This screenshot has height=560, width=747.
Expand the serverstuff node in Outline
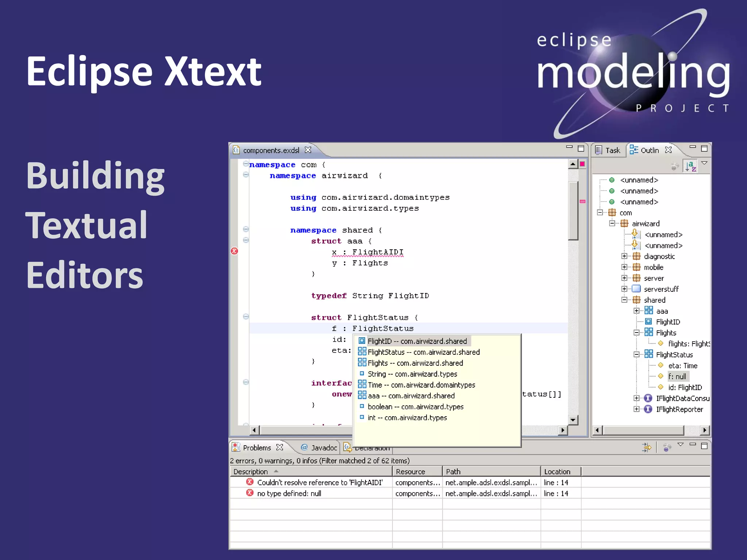click(624, 289)
